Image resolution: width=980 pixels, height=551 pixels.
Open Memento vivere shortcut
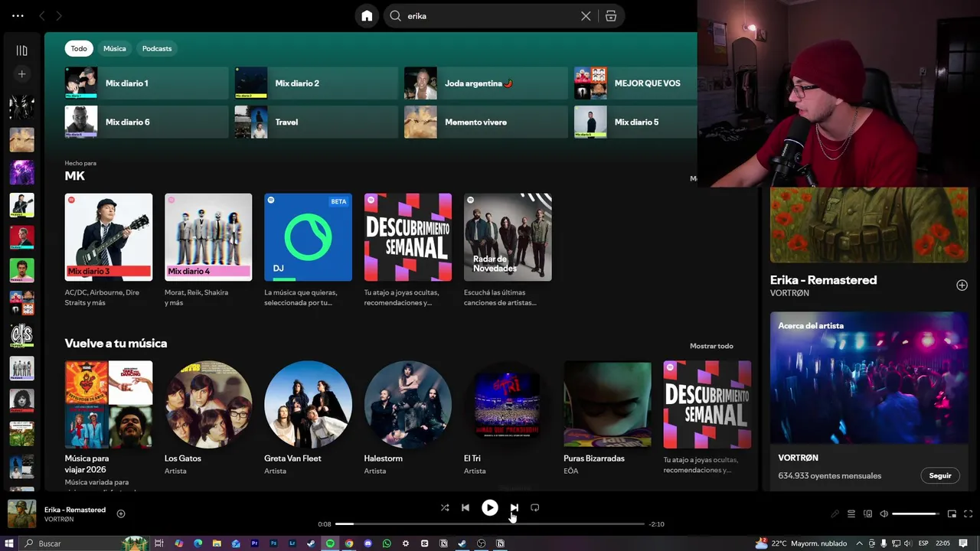[x=486, y=122]
